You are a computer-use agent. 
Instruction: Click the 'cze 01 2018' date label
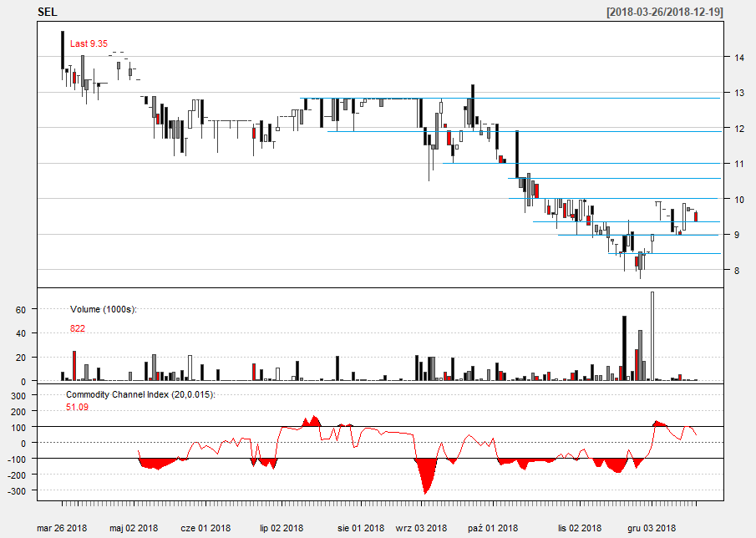[205, 528]
